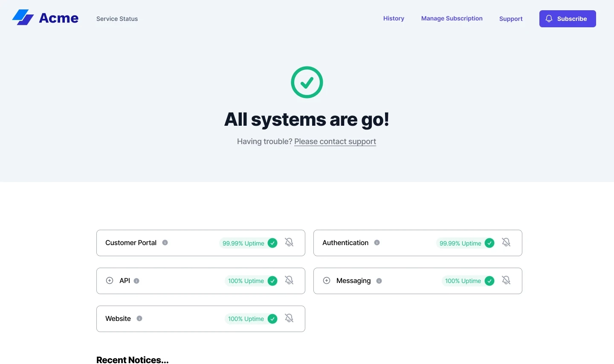Click the Acme logo
The height and width of the screenshot is (364, 614).
pyautogui.click(x=45, y=17)
